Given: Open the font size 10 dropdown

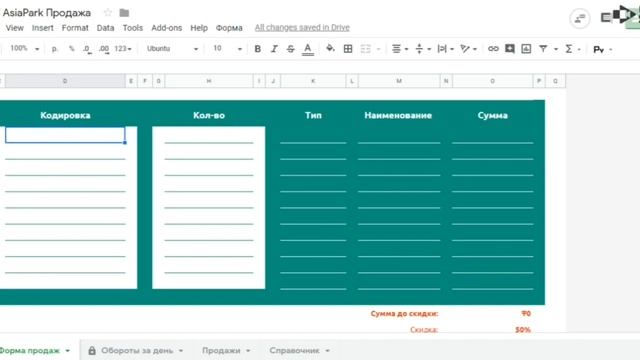Looking at the screenshot, I should pyautogui.click(x=227, y=49).
